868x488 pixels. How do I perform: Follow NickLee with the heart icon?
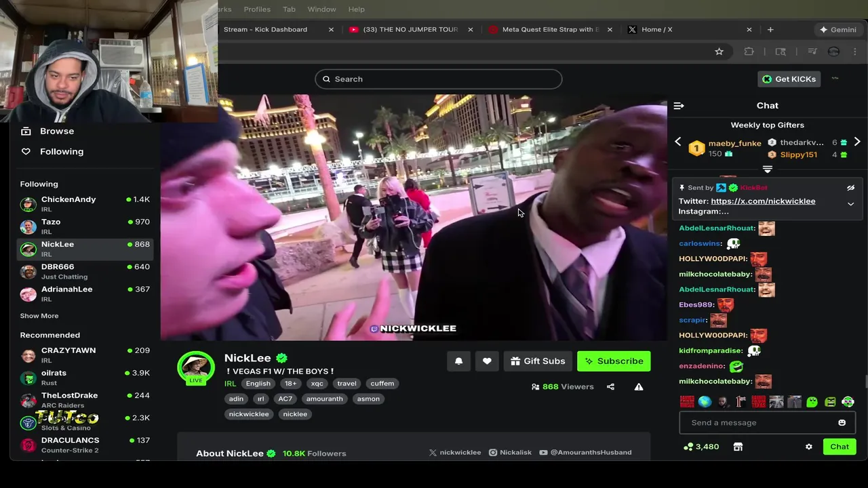coord(487,361)
